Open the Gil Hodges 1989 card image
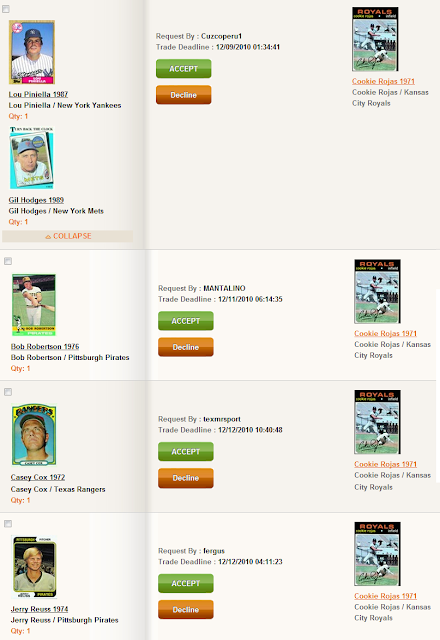 coord(31,158)
